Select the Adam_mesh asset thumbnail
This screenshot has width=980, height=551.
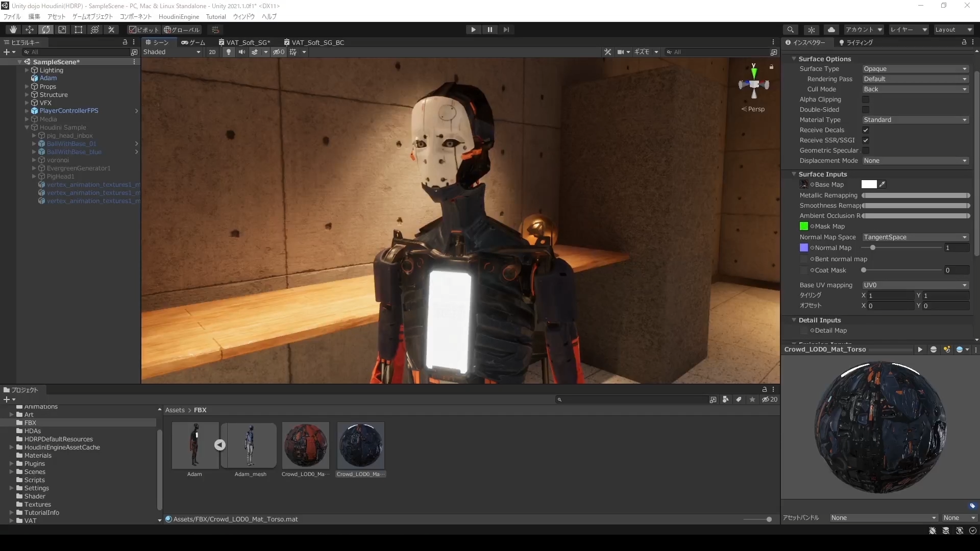[x=250, y=445]
